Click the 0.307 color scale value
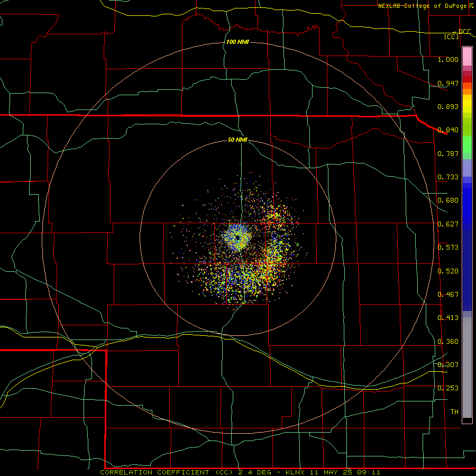The width and height of the screenshot is (476, 476). point(448,365)
